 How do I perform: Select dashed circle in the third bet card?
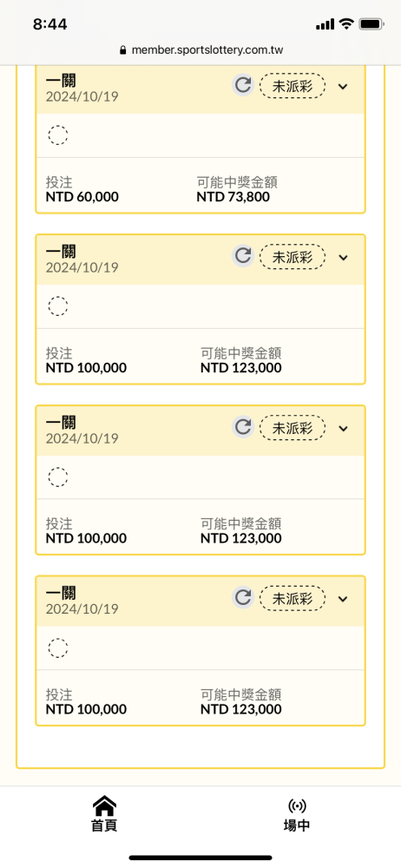click(58, 477)
